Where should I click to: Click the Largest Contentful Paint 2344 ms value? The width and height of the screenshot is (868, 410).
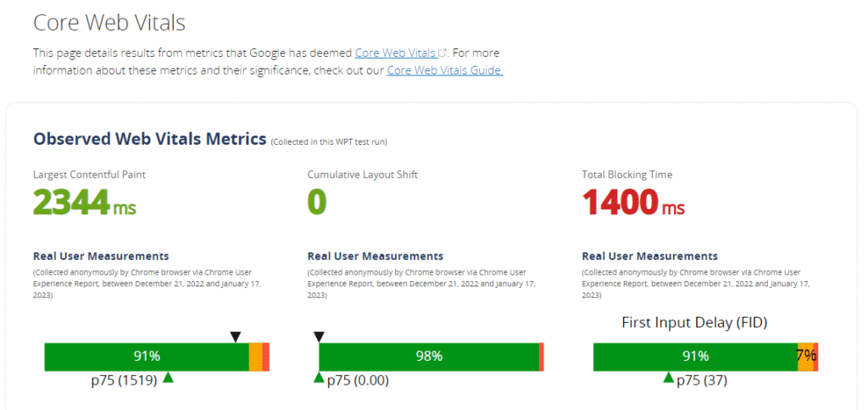[84, 203]
